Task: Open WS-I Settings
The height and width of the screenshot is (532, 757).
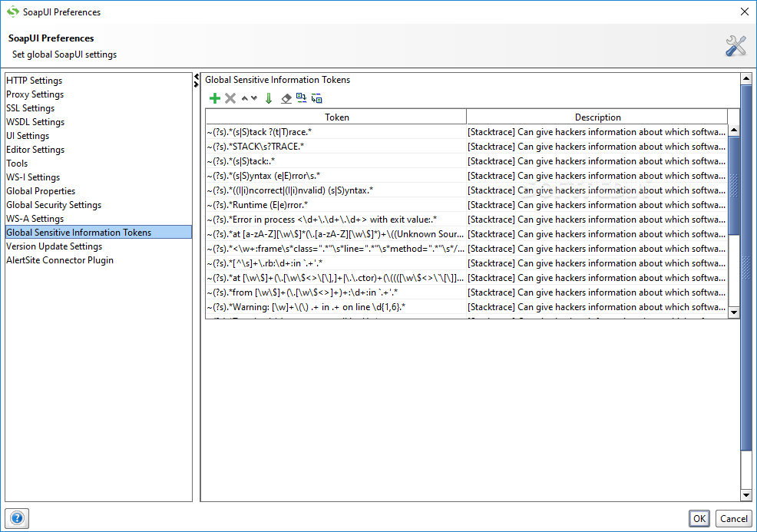Action: coord(98,177)
